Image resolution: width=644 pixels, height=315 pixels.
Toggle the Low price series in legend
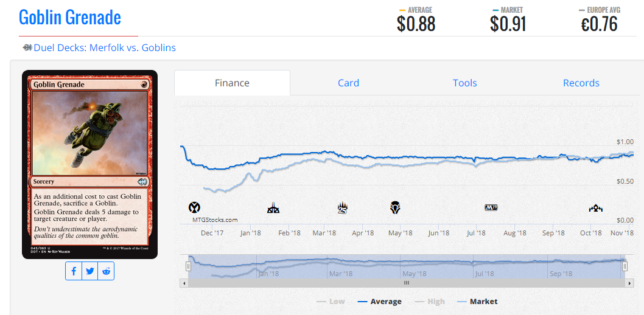tap(331, 302)
